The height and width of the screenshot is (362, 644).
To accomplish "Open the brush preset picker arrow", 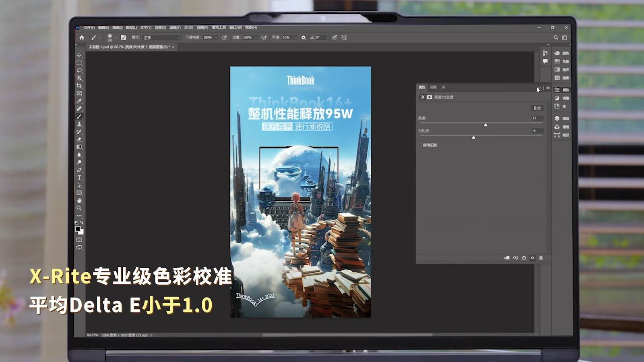I will pyautogui.click(x=116, y=38).
